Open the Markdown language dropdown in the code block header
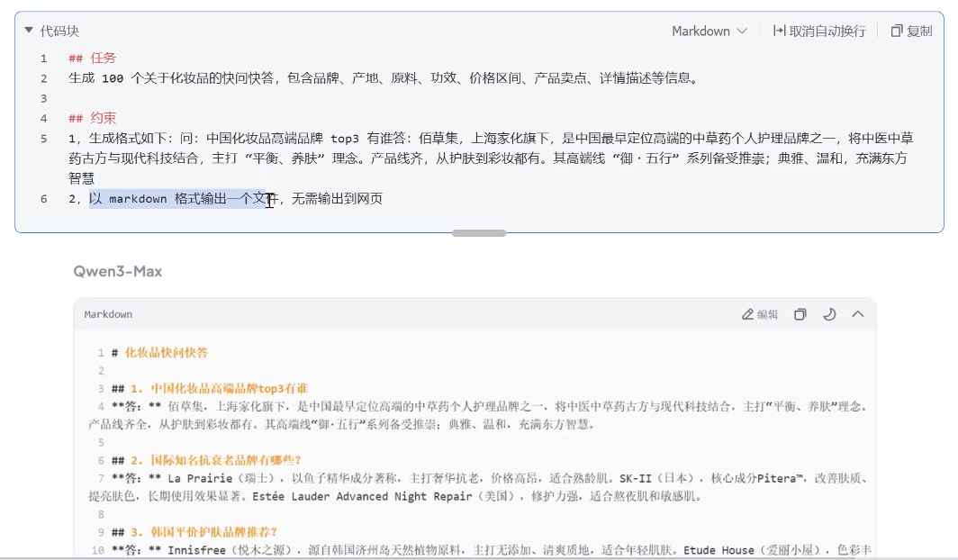The height and width of the screenshot is (560, 958). (x=709, y=32)
